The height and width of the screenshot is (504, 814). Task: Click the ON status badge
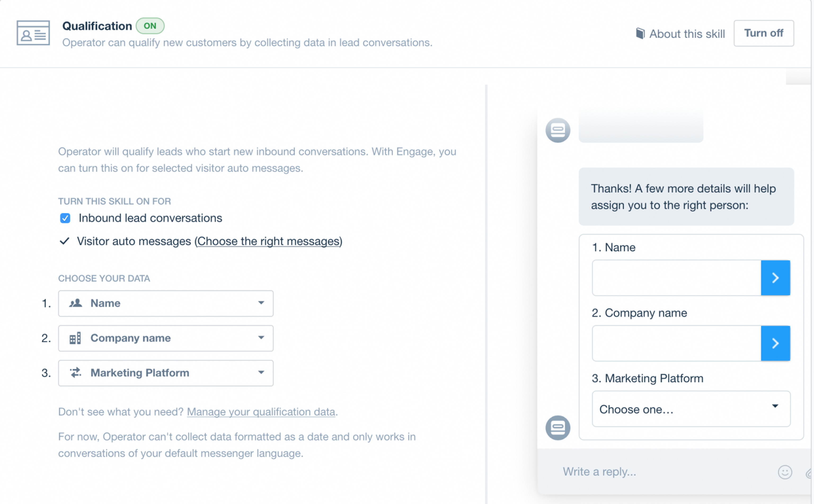(x=150, y=26)
